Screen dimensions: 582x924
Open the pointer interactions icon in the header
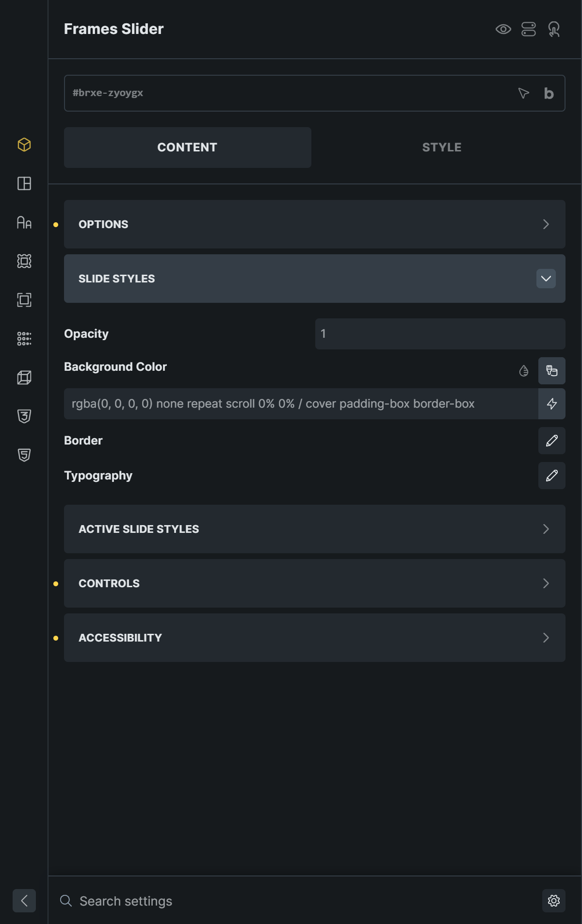pyautogui.click(x=554, y=29)
